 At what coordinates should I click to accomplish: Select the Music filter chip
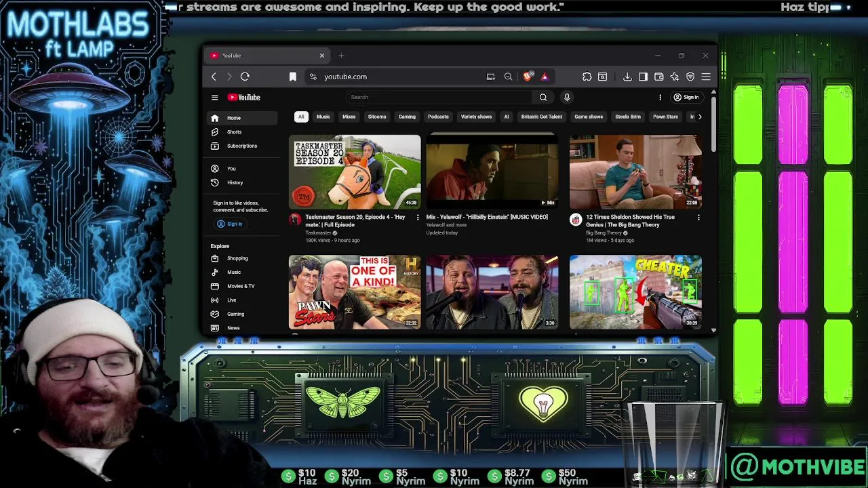pos(323,117)
